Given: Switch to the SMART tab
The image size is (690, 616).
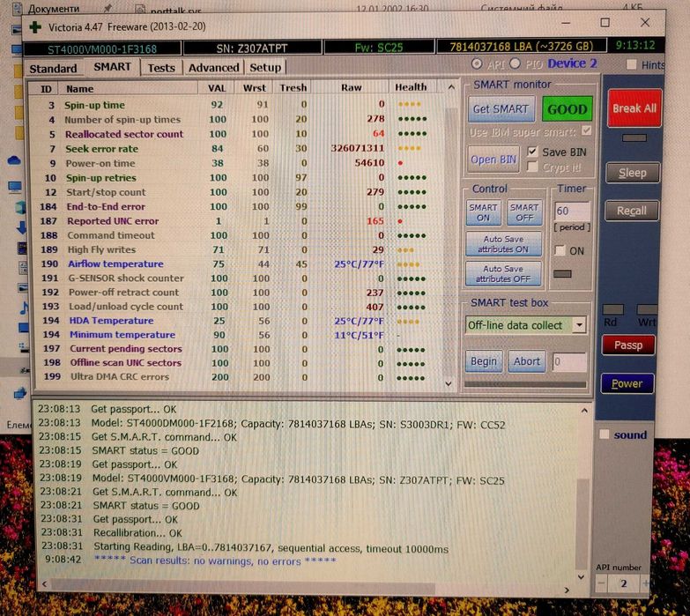Looking at the screenshot, I should (112, 67).
